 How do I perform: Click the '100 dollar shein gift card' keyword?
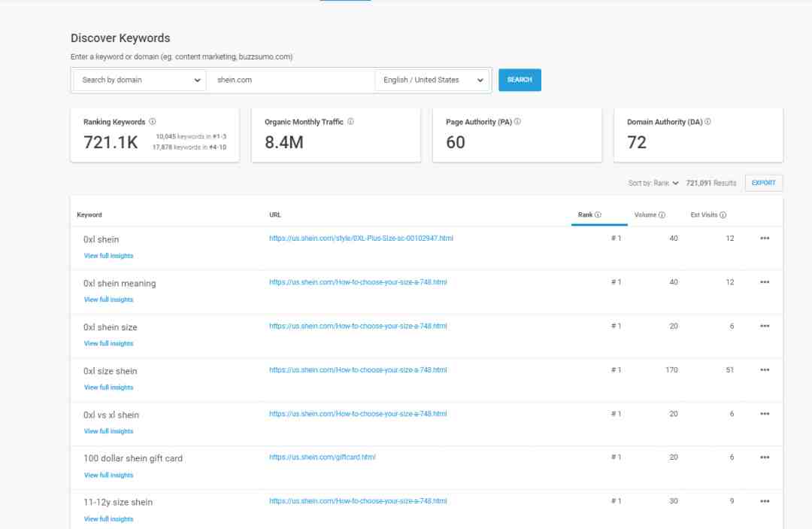(133, 458)
